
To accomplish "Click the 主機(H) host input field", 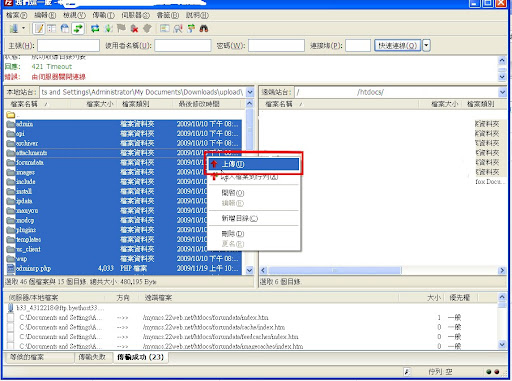I will (68, 46).
